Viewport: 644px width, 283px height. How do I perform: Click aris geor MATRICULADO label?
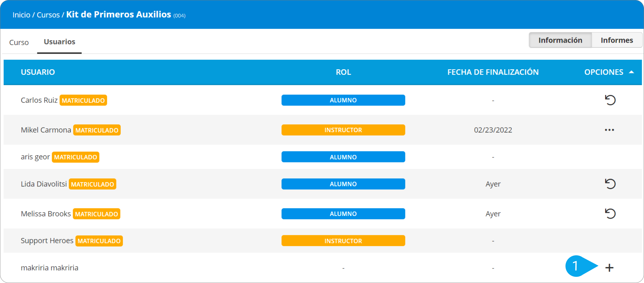(x=76, y=157)
